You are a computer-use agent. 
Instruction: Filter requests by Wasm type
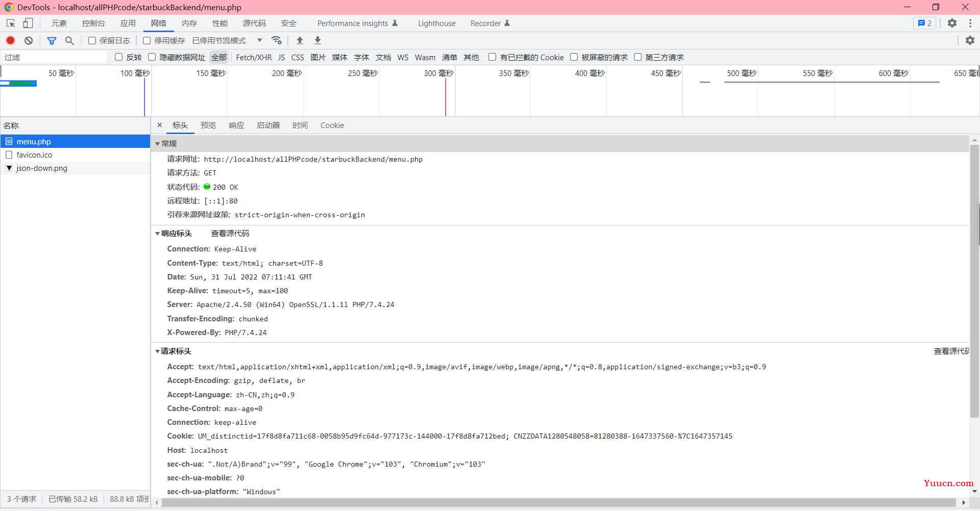click(x=425, y=57)
